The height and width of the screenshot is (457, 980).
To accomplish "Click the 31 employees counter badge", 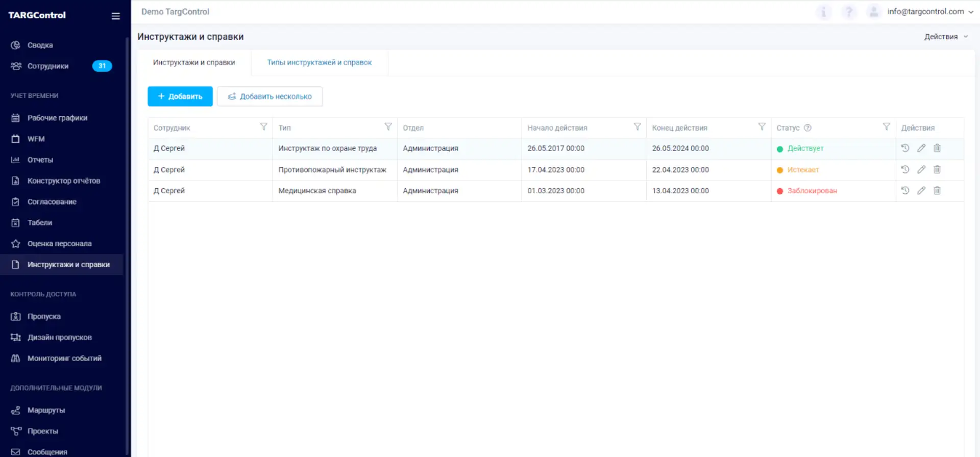I will (x=102, y=66).
